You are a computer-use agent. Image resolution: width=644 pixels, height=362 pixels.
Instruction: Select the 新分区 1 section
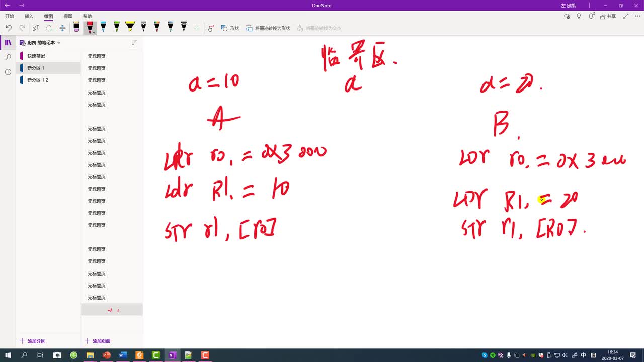pyautogui.click(x=49, y=68)
